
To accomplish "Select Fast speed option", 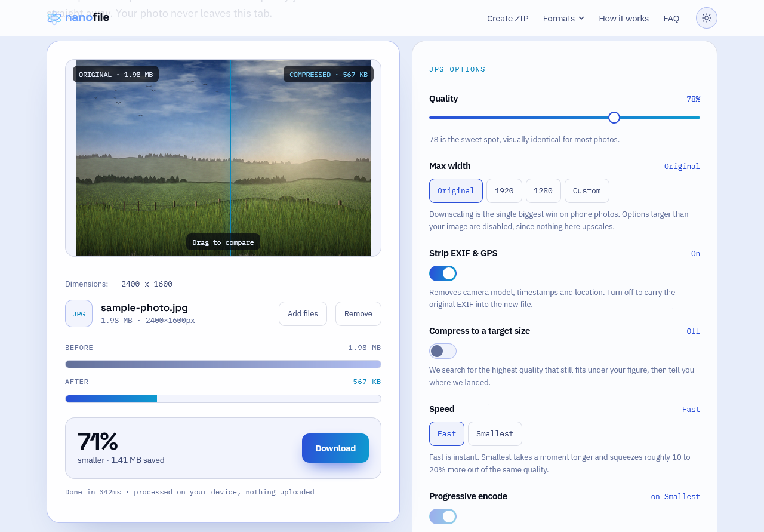I will pyautogui.click(x=446, y=434).
